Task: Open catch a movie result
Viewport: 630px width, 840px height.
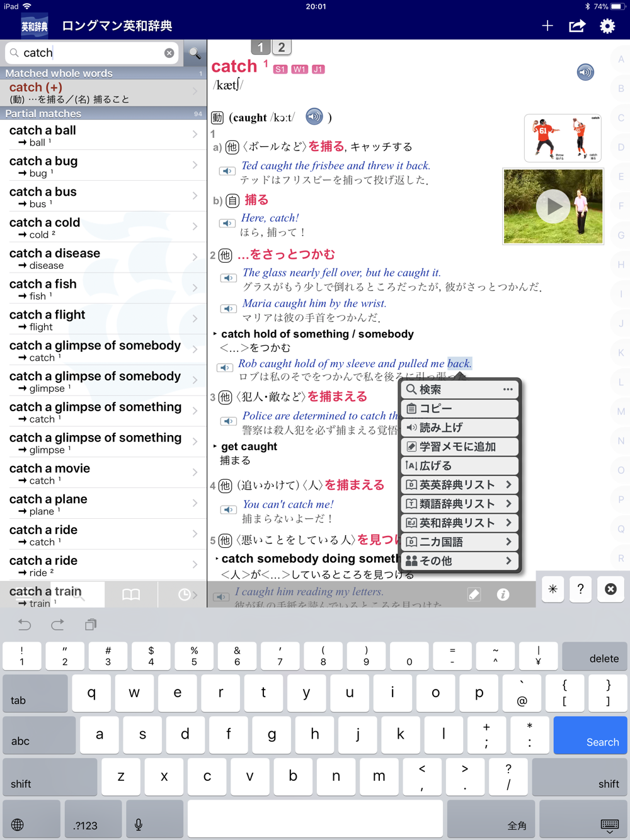Action: pos(103,473)
